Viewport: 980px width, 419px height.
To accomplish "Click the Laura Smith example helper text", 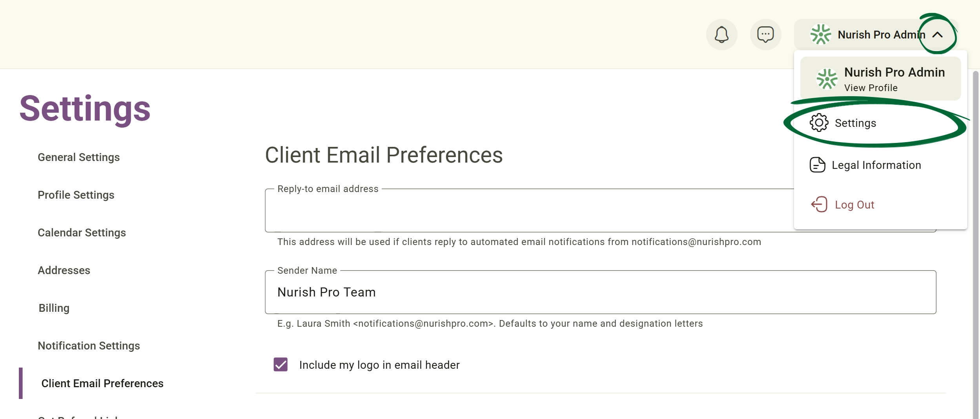I will pos(490,324).
